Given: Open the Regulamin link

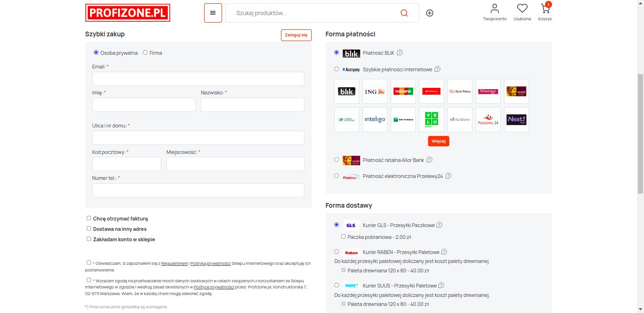Looking at the screenshot, I should point(174,263).
